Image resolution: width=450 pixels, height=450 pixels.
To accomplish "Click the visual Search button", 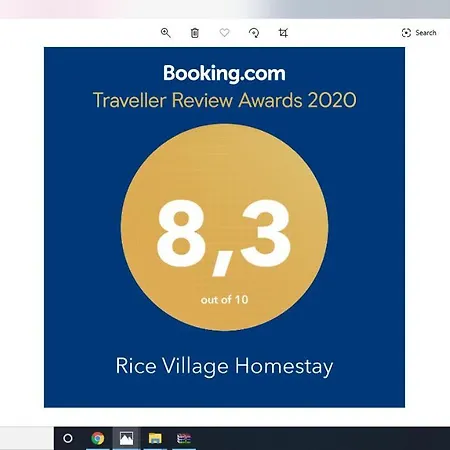I will tap(419, 33).
